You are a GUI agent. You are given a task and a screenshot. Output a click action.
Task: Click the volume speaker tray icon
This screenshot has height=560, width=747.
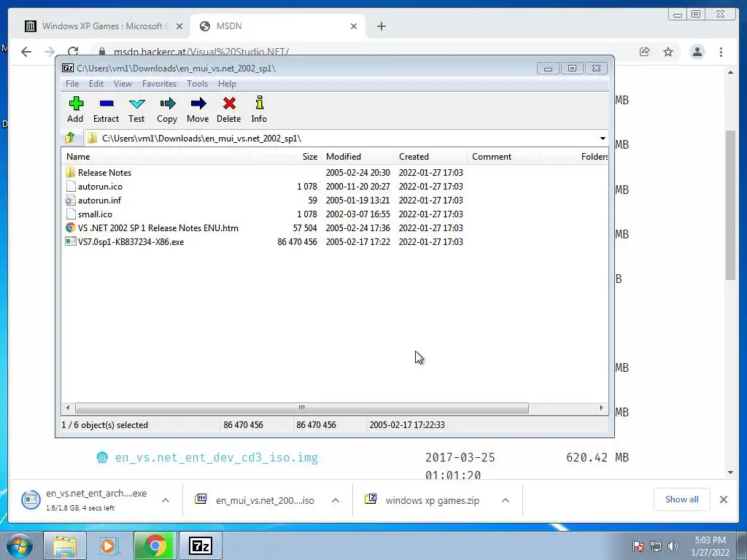[x=673, y=546]
